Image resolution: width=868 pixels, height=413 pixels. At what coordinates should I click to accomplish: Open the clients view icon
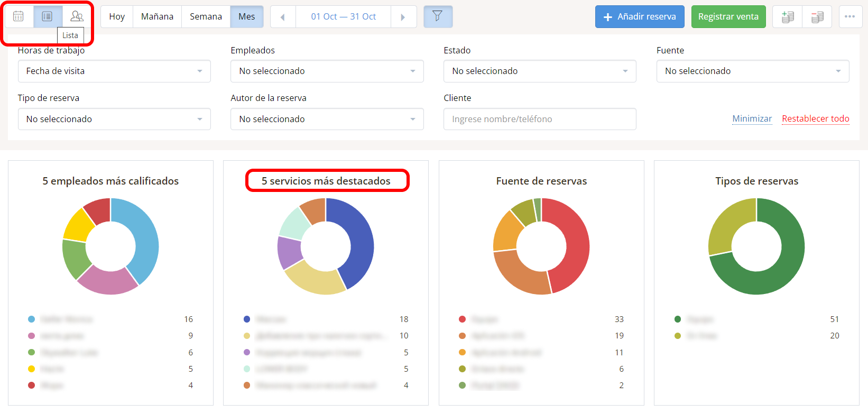[x=77, y=16]
